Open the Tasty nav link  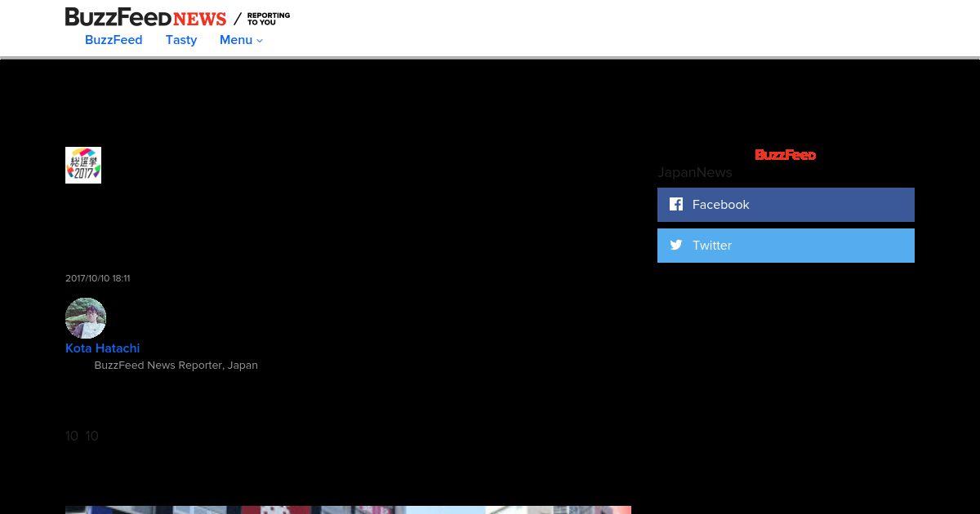coord(181,40)
